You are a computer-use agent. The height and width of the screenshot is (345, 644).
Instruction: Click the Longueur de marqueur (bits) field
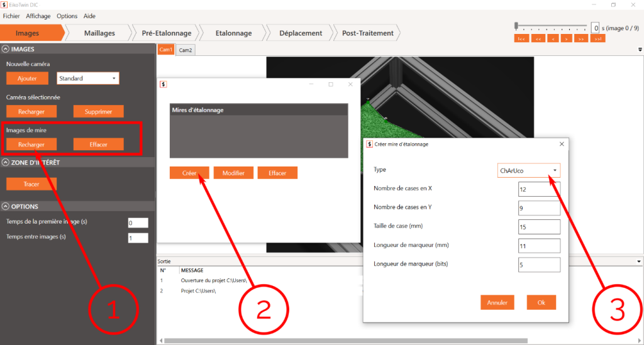pos(539,265)
